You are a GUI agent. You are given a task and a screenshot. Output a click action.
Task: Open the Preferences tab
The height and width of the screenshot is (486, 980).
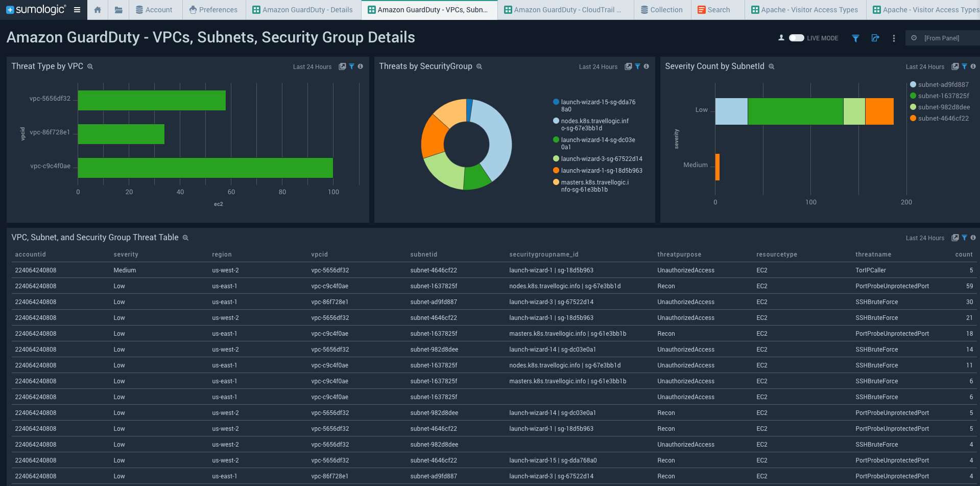[x=213, y=10]
